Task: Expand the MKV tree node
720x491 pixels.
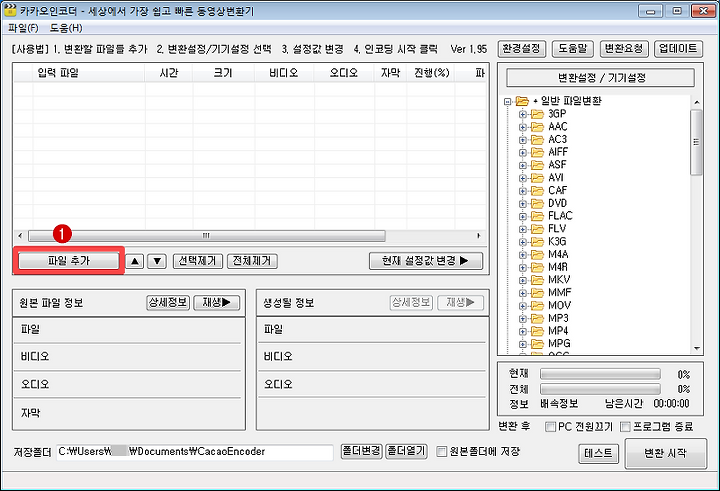Action: tap(523, 280)
